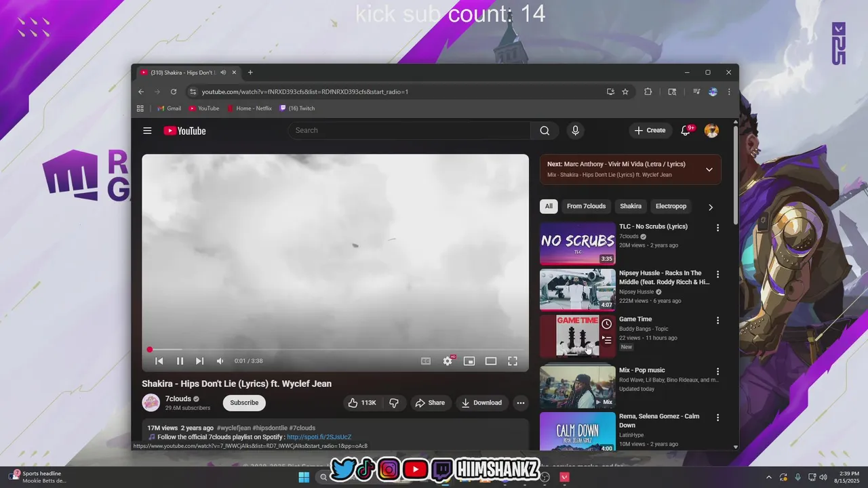This screenshot has height=488, width=868.
Task: Open the YouTube hamburger guide menu
Action: (x=147, y=131)
